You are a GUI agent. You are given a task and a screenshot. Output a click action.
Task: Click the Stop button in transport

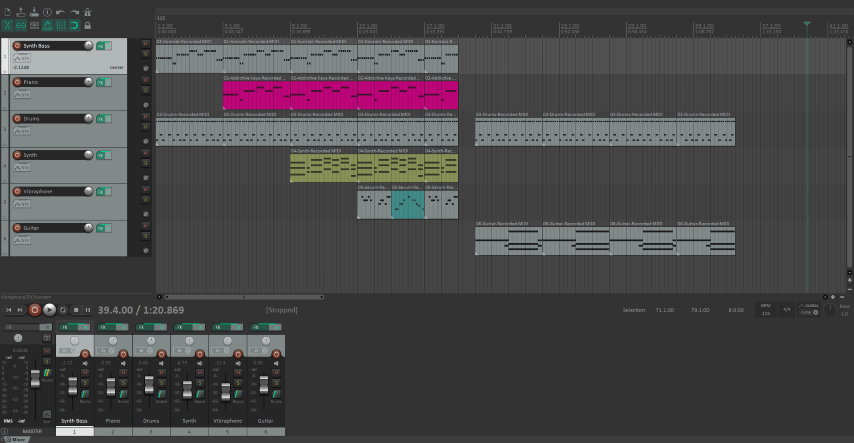coord(75,310)
